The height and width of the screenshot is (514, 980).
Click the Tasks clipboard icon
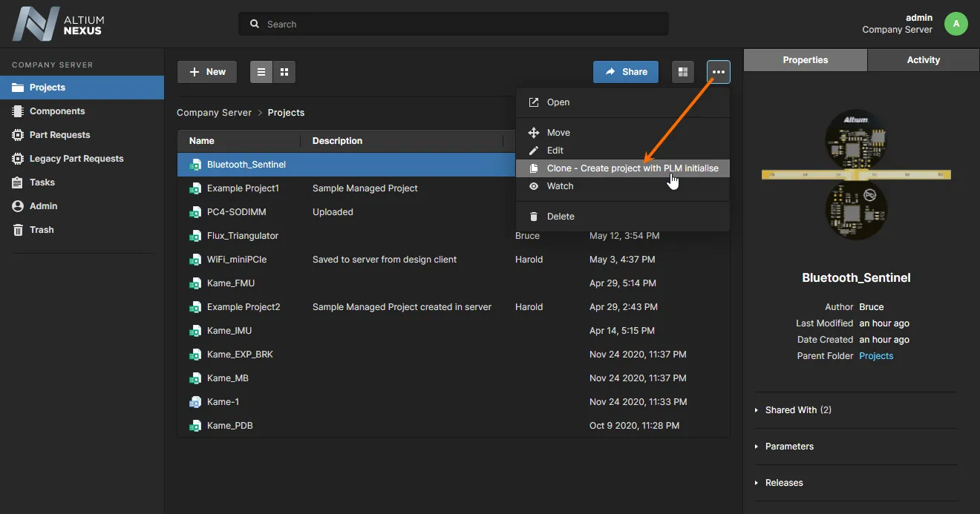(x=18, y=182)
